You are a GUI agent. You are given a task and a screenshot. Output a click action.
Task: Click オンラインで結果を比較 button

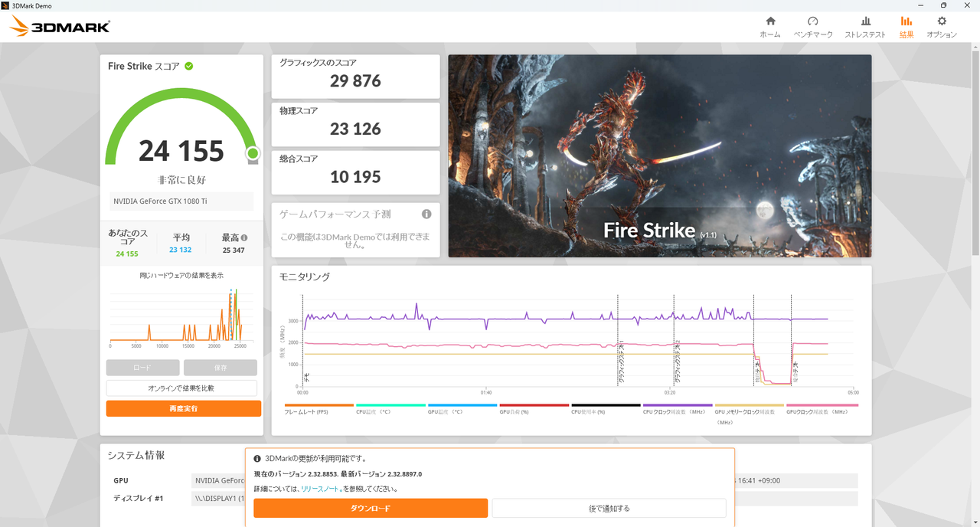pos(181,388)
